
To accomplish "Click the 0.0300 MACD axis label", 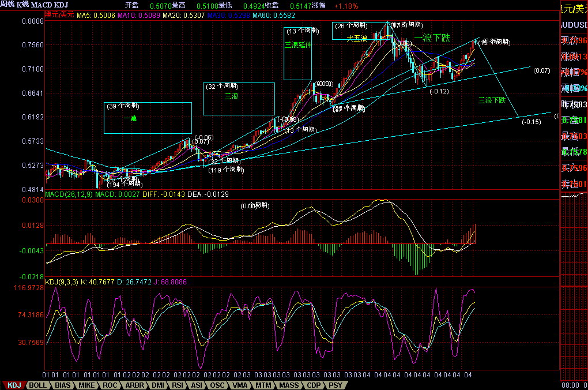I will click(x=33, y=200).
